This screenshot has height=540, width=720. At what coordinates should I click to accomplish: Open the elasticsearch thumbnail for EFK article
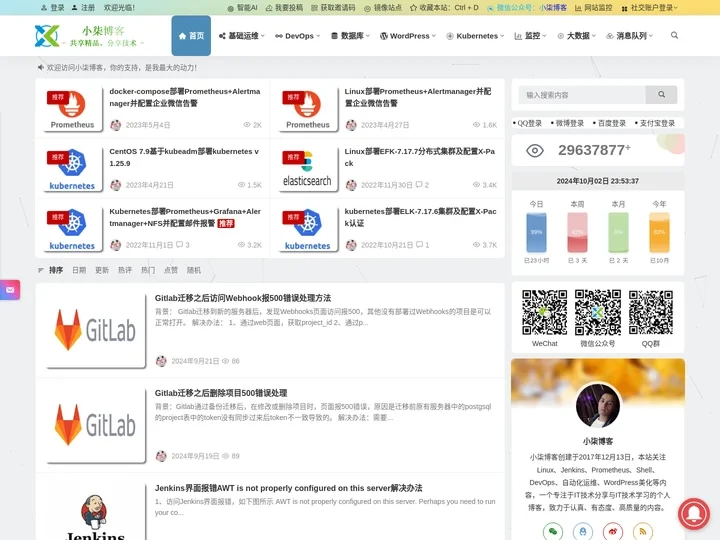point(307,169)
